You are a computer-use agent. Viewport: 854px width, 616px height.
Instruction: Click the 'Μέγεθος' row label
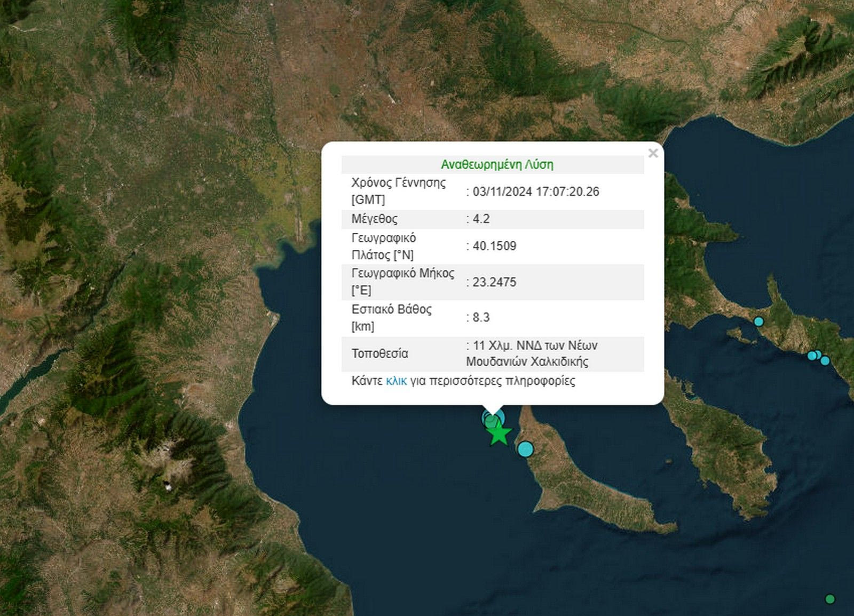(x=374, y=219)
